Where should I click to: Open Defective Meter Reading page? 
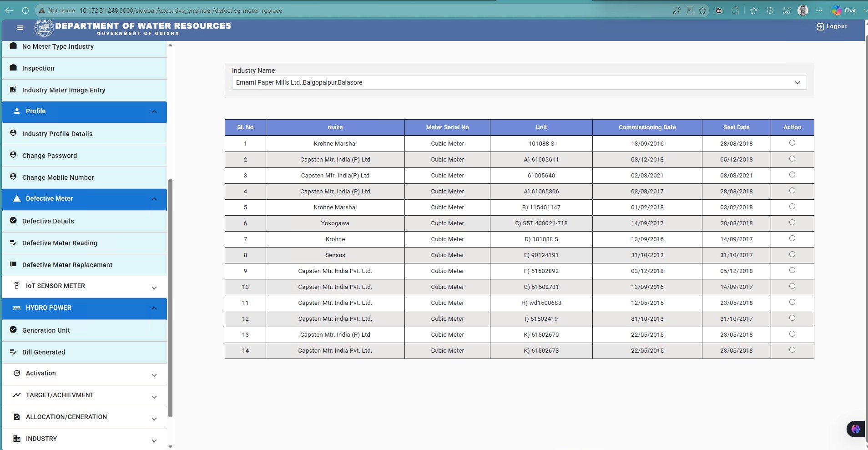tap(84, 243)
